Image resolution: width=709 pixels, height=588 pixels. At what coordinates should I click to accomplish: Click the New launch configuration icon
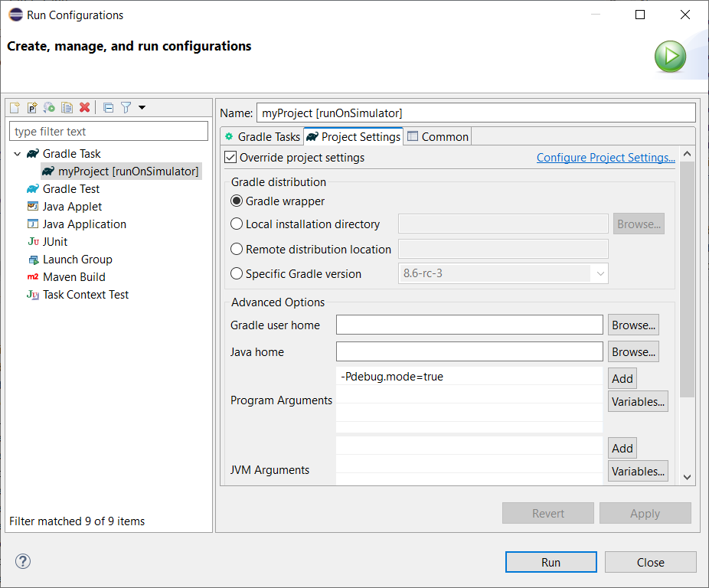(15, 108)
